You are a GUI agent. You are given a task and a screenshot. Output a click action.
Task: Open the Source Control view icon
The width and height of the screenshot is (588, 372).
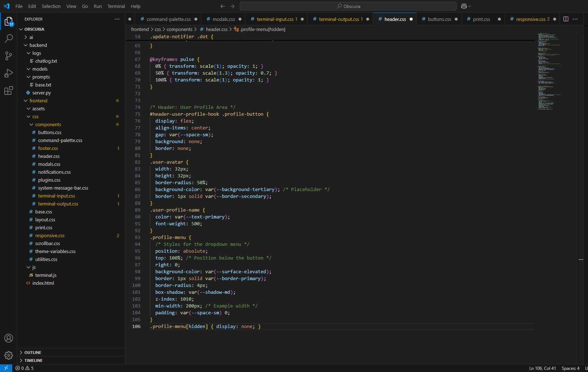click(x=9, y=56)
